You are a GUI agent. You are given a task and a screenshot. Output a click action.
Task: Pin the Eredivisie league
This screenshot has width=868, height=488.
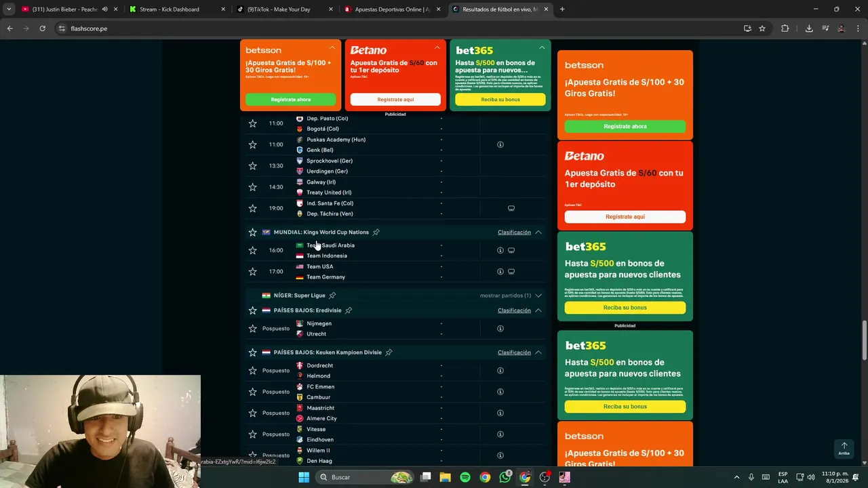click(x=349, y=310)
